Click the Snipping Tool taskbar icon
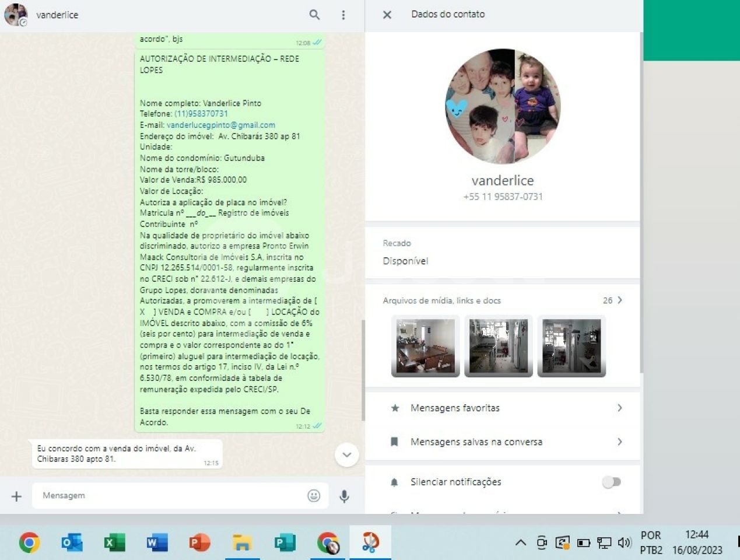This screenshot has height=560, width=740. [x=370, y=542]
